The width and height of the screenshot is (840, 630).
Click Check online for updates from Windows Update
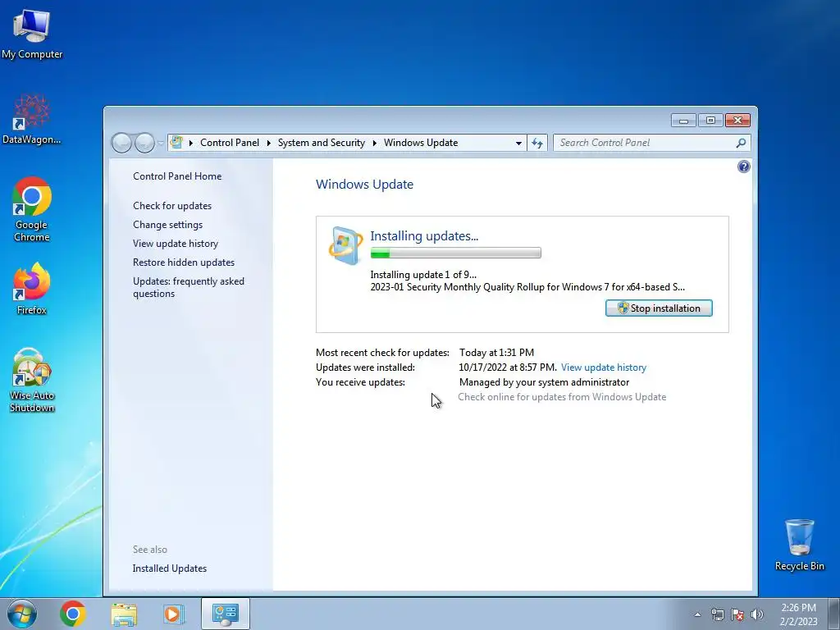(562, 397)
